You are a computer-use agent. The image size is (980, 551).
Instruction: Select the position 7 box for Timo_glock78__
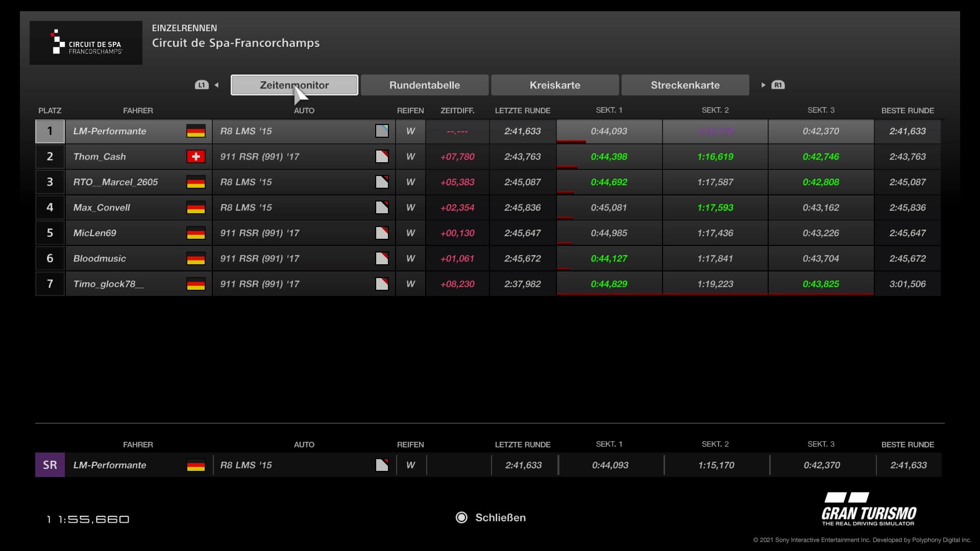coord(50,284)
